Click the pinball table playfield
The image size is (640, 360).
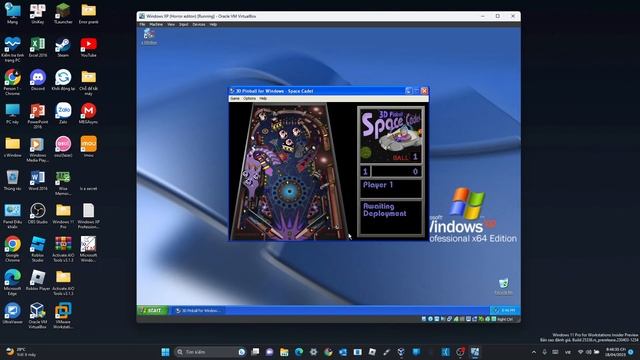point(289,171)
